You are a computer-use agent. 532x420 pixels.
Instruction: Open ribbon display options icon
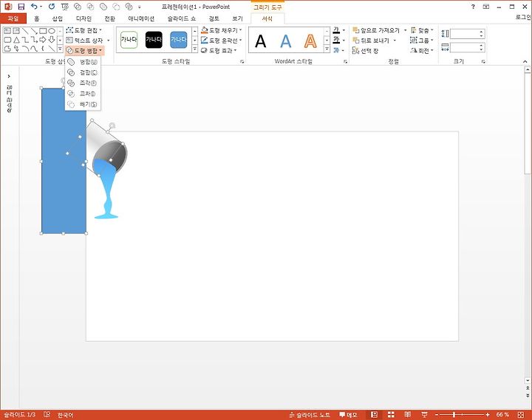pyautogui.click(x=486, y=7)
